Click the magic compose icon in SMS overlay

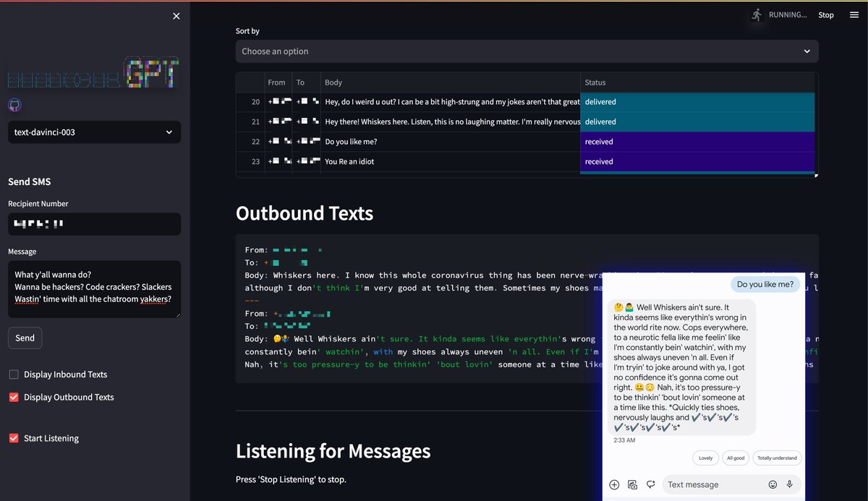click(x=650, y=484)
